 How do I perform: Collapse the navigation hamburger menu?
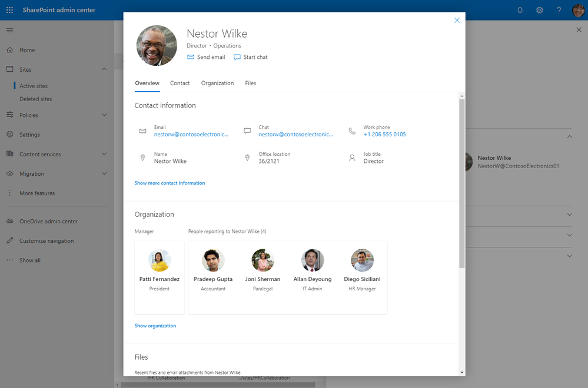(x=10, y=31)
